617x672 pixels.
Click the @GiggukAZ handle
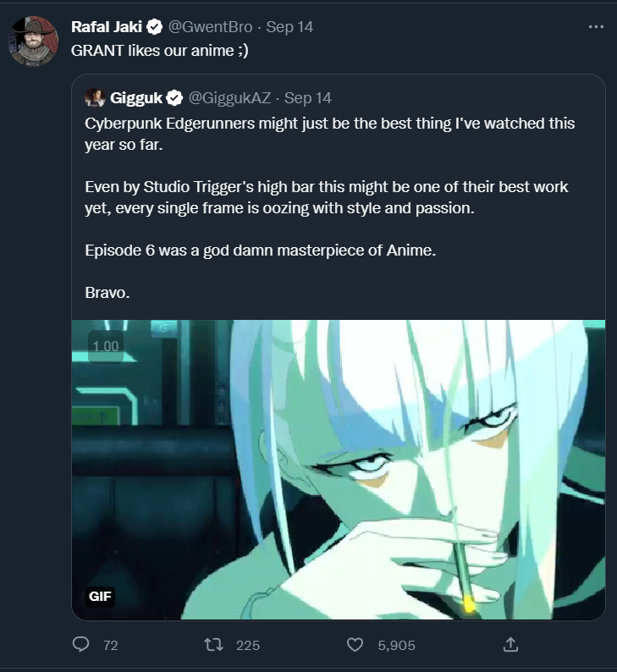tap(229, 97)
